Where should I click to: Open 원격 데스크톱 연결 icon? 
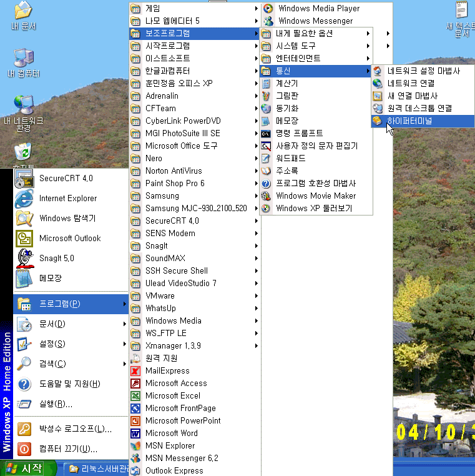point(378,108)
